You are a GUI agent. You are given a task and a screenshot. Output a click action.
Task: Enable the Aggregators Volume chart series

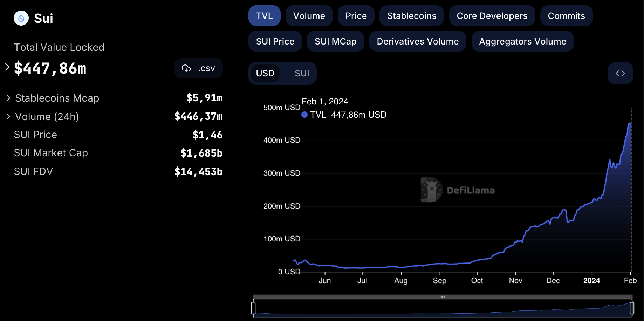pyautogui.click(x=522, y=41)
